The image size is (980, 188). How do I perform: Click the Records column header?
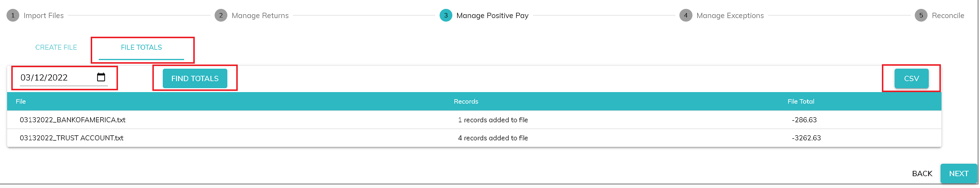pos(466,102)
